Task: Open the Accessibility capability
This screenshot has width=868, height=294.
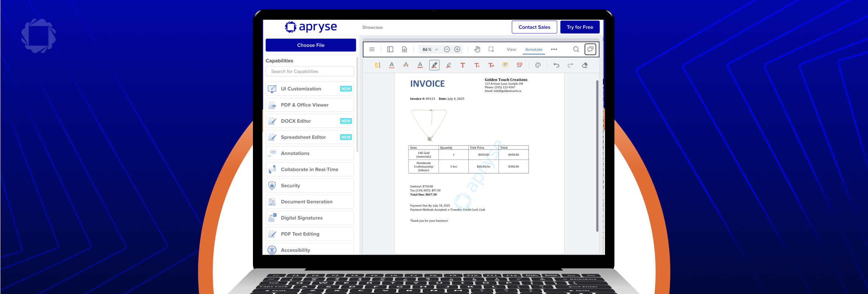Action: 310,249
